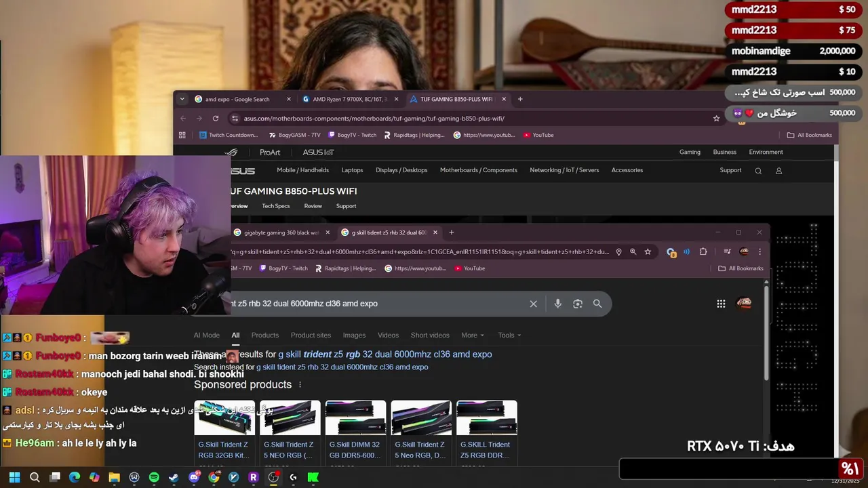Open Extensions puzzle icon in front Chrome window
Image resolution: width=868 pixels, height=488 pixels.
(x=703, y=251)
